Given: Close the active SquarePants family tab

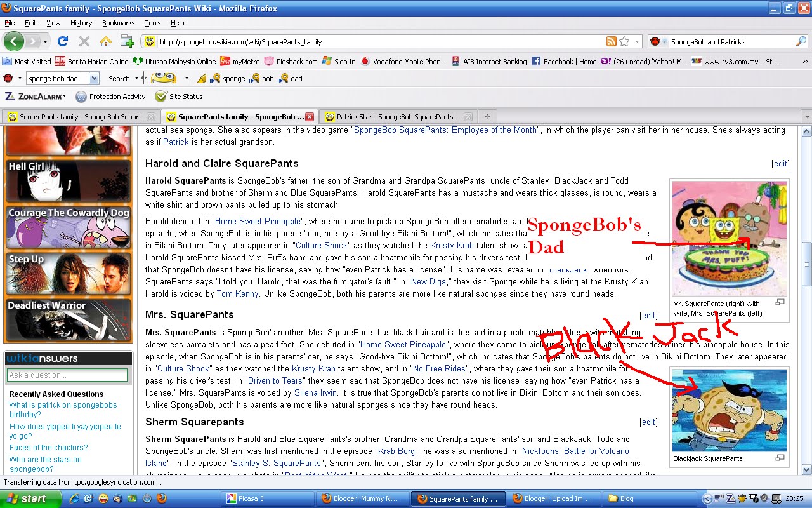Looking at the screenshot, I should [x=310, y=117].
